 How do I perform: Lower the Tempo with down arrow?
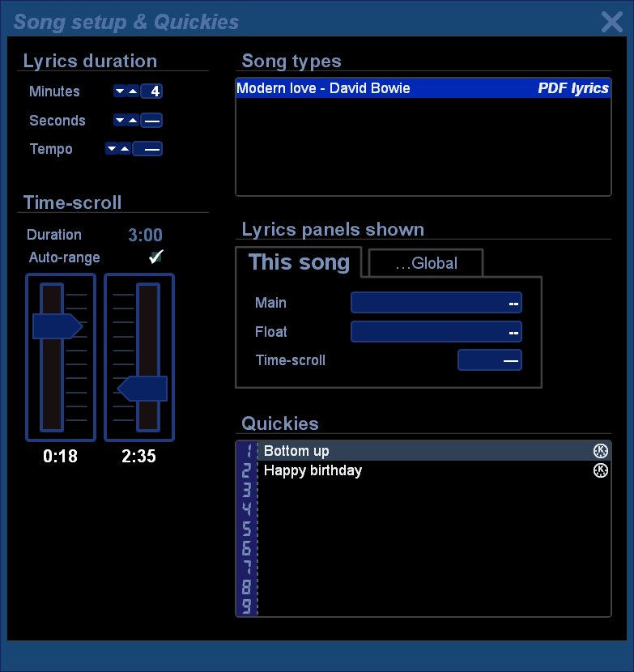click(112, 149)
